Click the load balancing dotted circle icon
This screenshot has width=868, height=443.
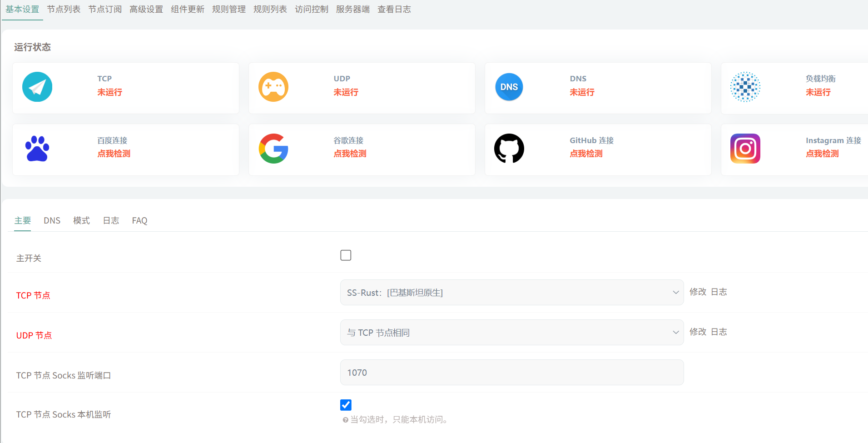coord(745,87)
